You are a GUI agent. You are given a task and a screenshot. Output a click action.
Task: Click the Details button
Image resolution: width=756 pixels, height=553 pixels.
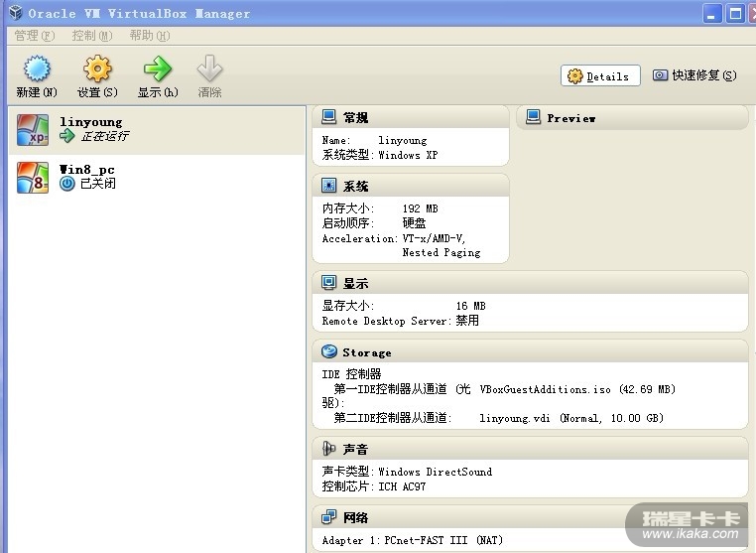tap(600, 75)
